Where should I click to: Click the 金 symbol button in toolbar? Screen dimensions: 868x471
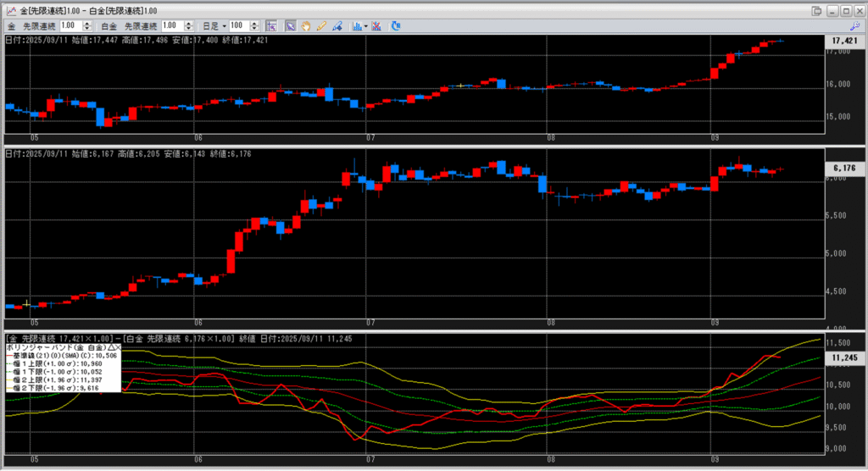pos(12,26)
